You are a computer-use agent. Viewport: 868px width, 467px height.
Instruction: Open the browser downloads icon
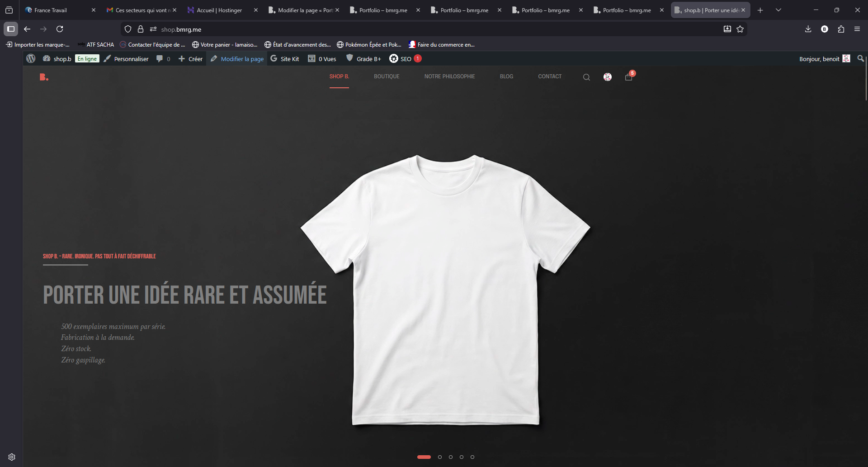[808, 29]
